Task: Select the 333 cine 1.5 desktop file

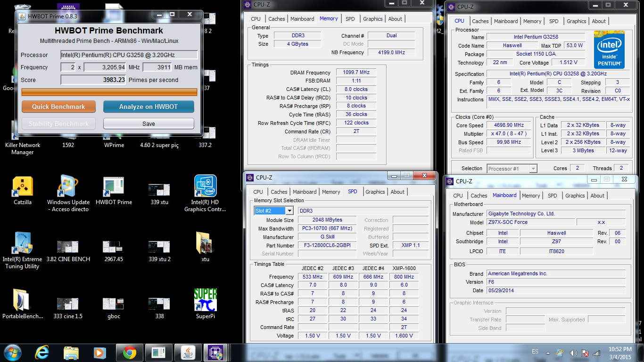Action: [x=68, y=307]
